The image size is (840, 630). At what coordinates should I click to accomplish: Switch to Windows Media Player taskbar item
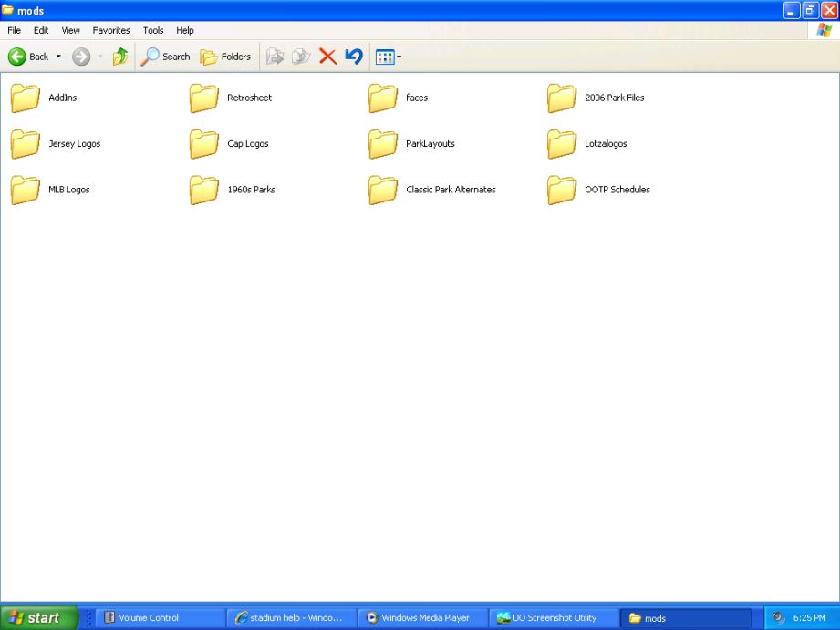422,617
